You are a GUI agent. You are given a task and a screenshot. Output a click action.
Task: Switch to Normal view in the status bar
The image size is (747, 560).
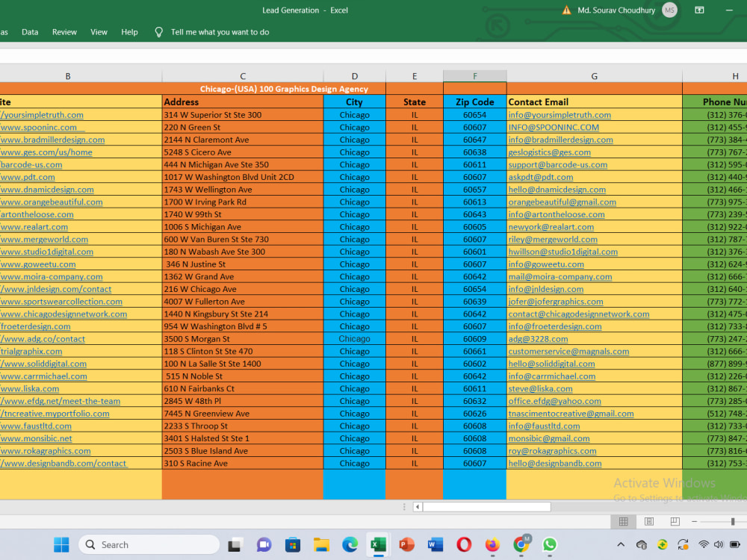[x=623, y=521]
